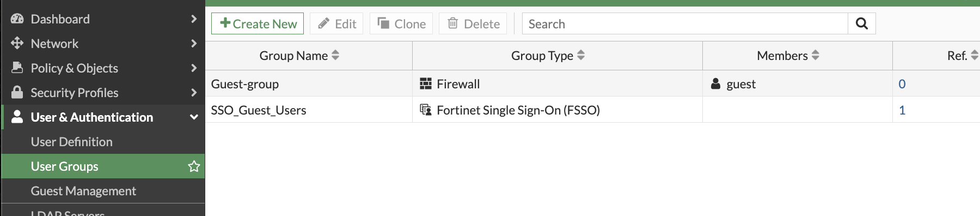
Task: Click inside the Search input field
Action: (x=685, y=23)
